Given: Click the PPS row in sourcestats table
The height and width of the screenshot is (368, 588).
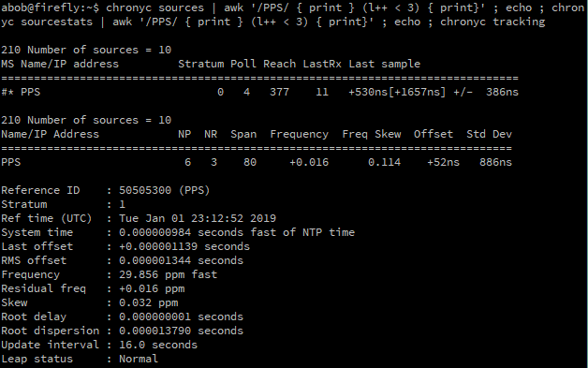Looking at the screenshot, I should (x=257, y=162).
